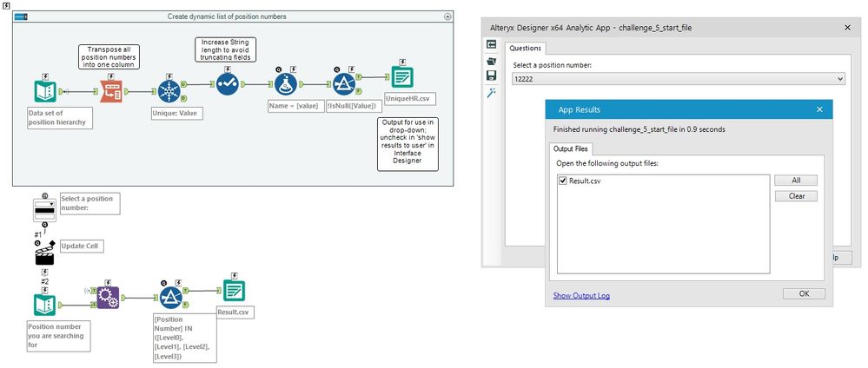Click the container title 'Create dynamic list of position numbers'
The width and height of the screenshot is (868, 368).
coord(227,16)
